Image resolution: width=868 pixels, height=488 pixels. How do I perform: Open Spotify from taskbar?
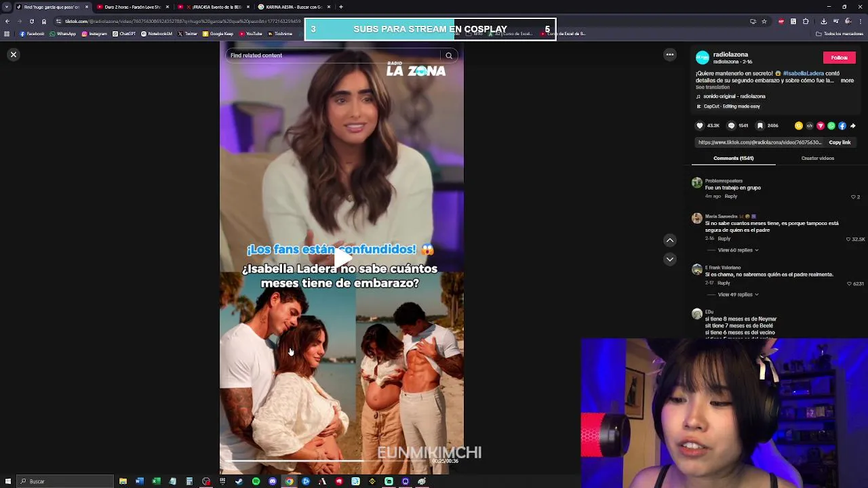click(256, 481)
